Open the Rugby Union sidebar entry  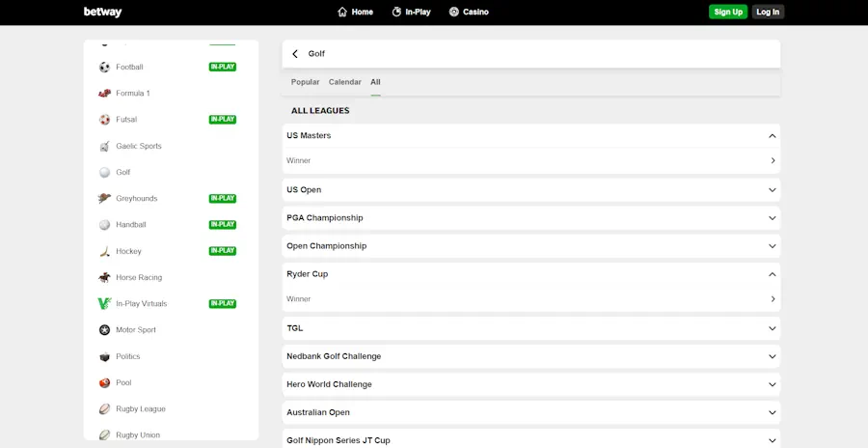pyautogui.click(x=138, y=435)
